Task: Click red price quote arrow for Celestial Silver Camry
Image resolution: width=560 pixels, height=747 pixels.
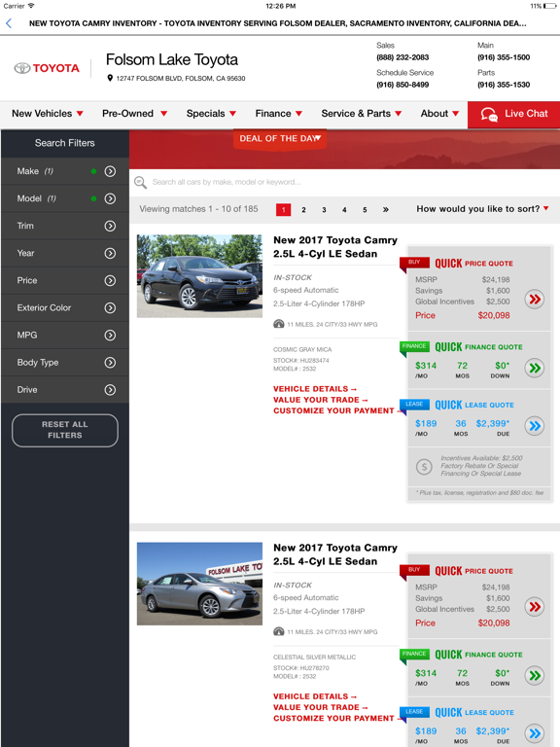Action: click(535, 607)
